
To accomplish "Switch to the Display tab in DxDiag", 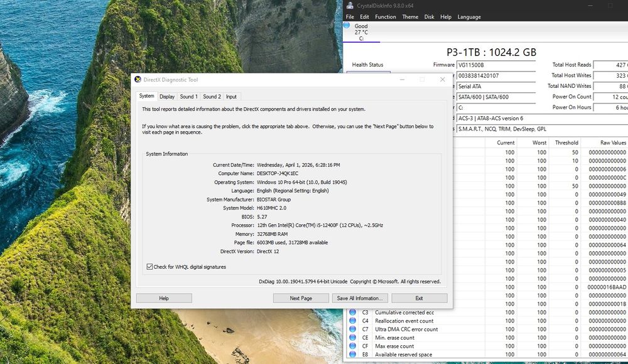I will [x=167, y=97].
